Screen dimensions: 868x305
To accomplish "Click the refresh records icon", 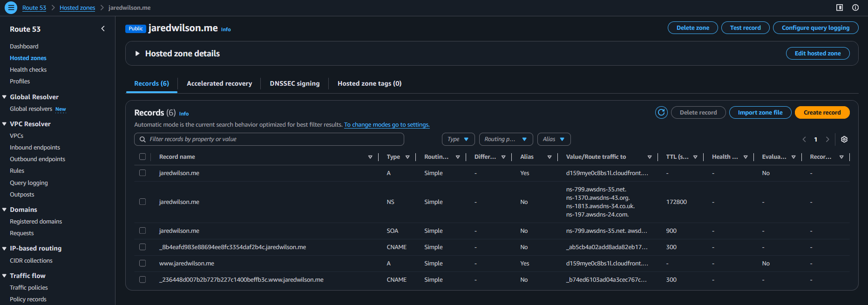I will [x=661, y=113].
